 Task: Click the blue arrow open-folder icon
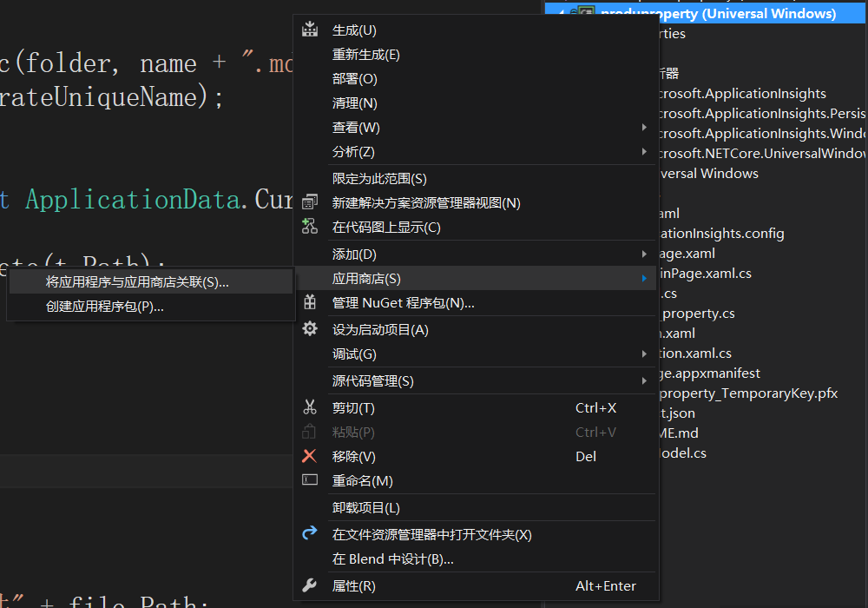310,532
